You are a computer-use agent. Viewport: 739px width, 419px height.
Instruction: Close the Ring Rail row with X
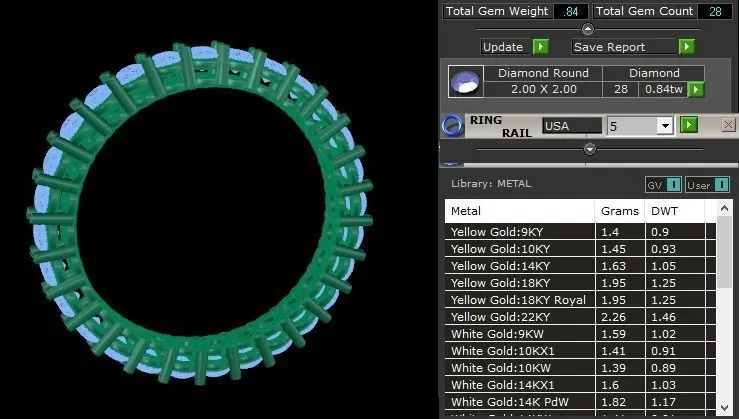[728, 125]
